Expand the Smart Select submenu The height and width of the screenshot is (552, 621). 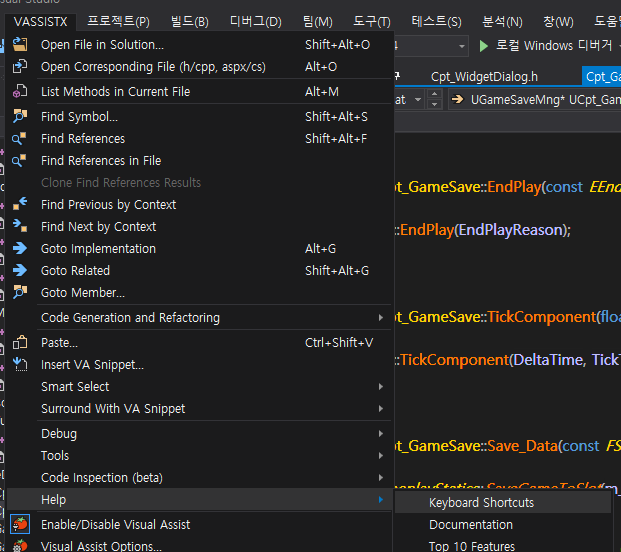click(x=200, y=386)
